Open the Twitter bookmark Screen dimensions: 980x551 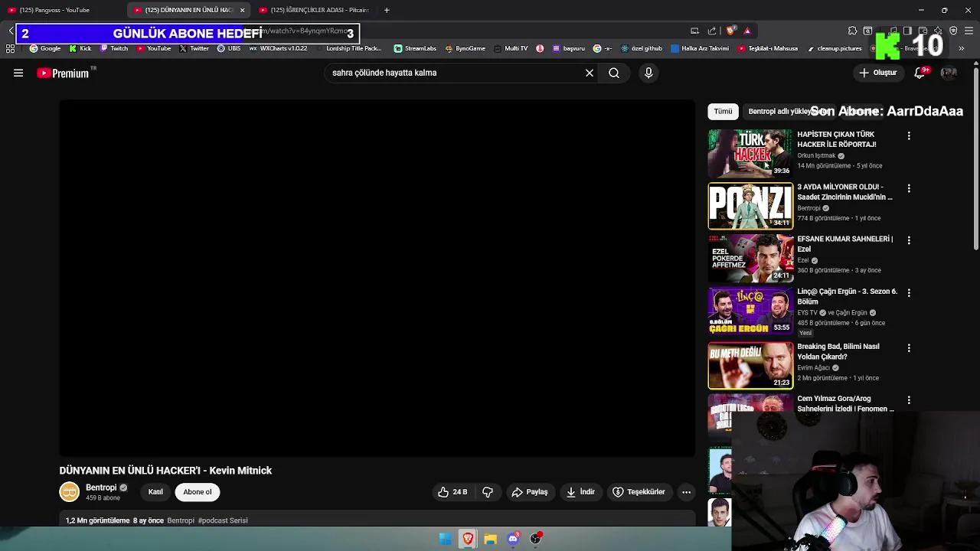[x=194, y=48]
